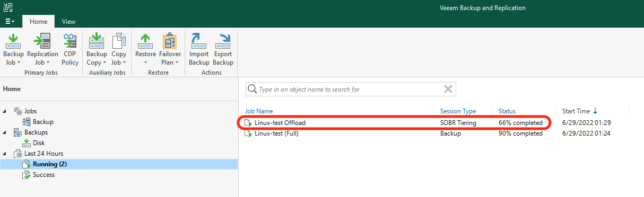Click the 90% completed status
The image size is (644, 197).
pyautogui.click(x=520, y=133)
